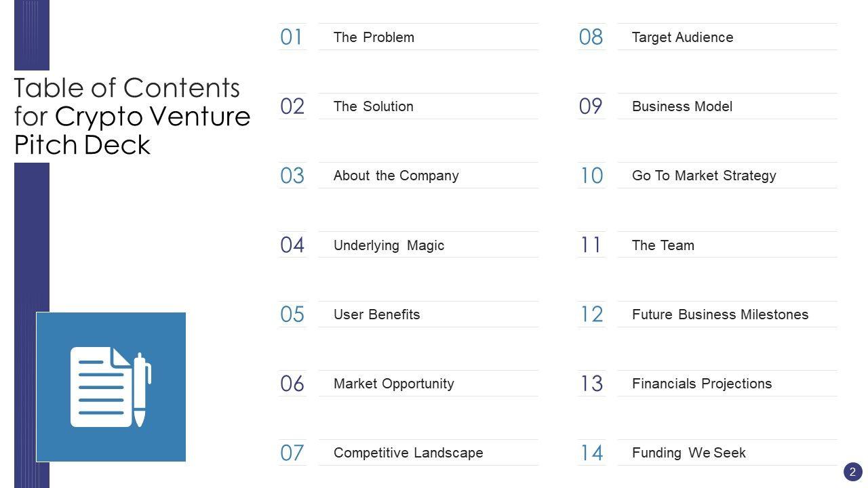Click the number 01 label
Viewport: 868px width, 488px height.
click(292, 37)
